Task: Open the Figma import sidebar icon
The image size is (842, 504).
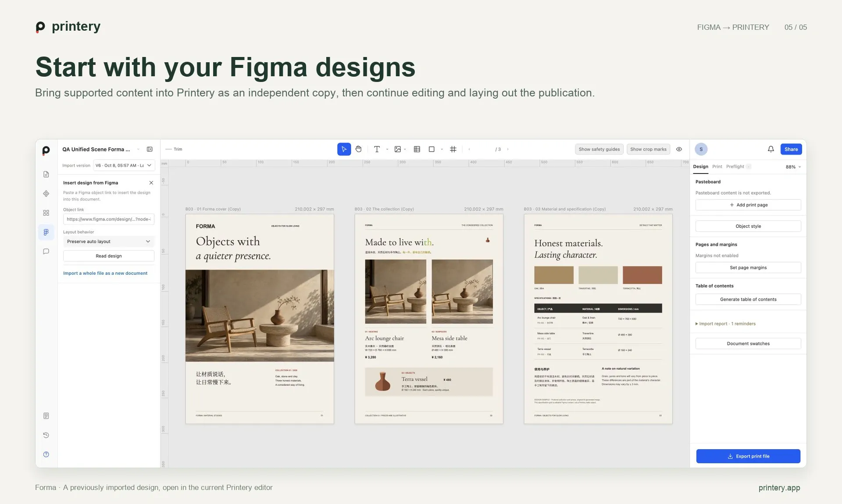Action: point(46,232)
